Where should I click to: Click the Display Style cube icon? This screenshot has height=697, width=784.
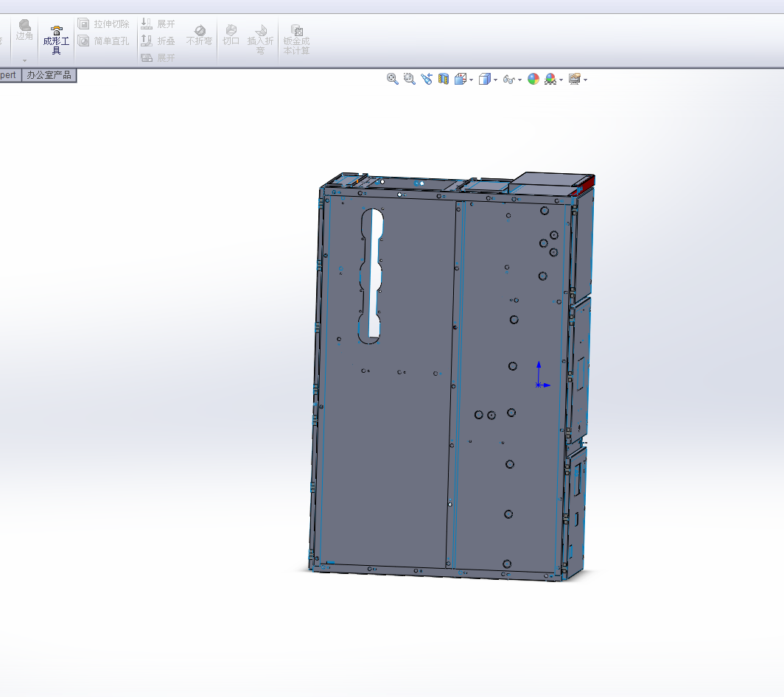[x=484, y=79]
